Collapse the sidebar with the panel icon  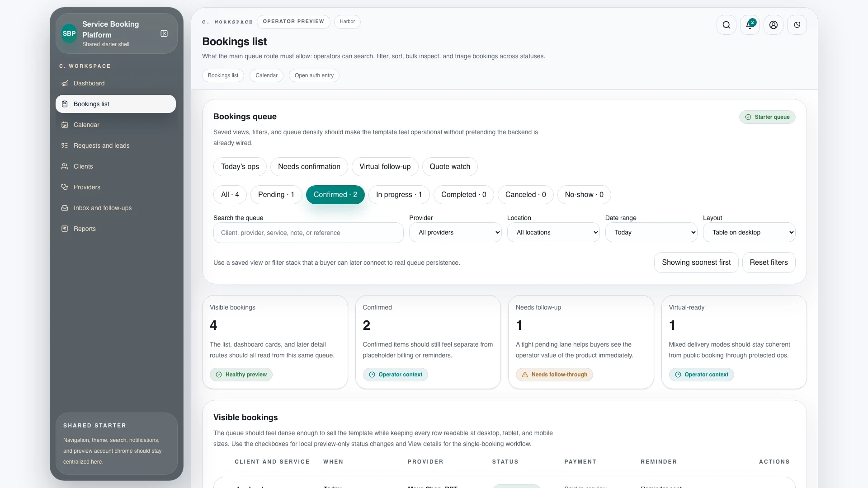164,33
